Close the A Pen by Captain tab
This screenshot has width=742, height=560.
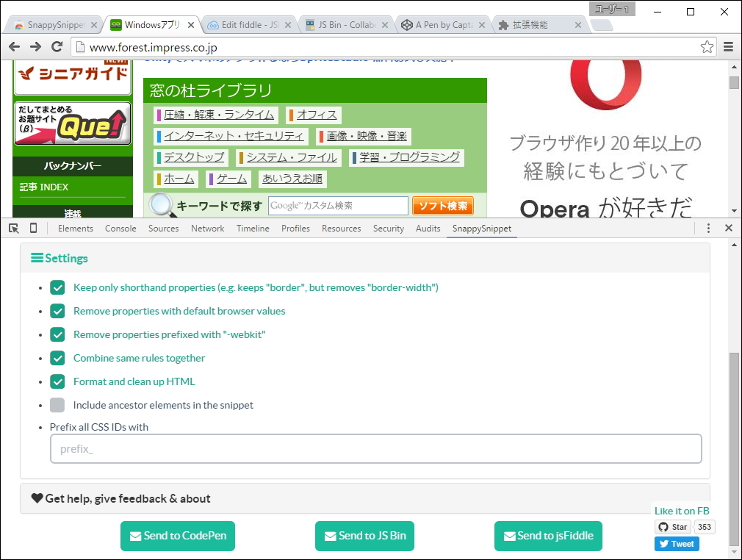point(482,25)
